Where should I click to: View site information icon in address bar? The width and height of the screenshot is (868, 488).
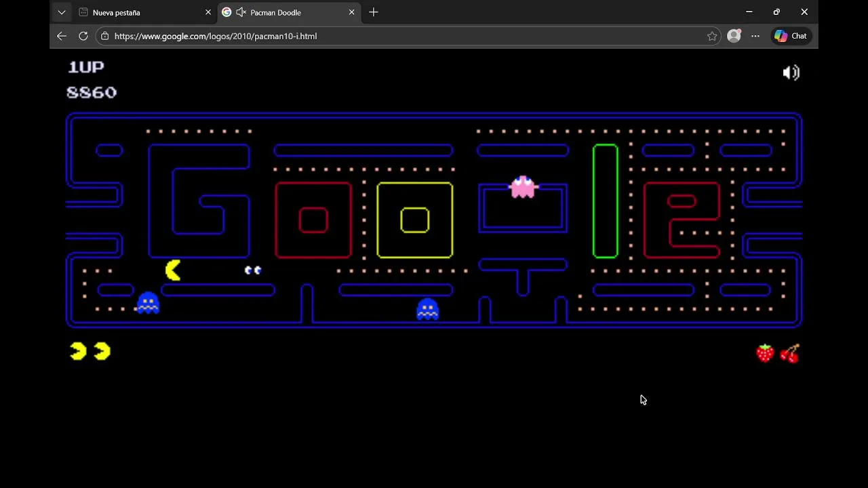tap(104, 36)
